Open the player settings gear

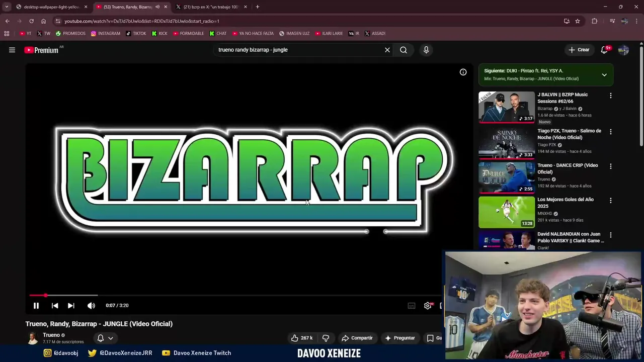(428, 305)
